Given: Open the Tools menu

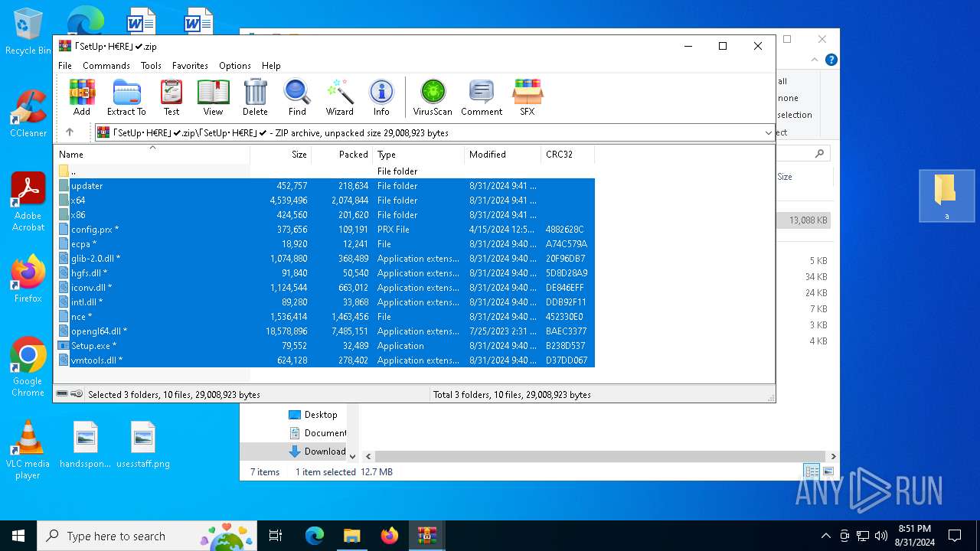Looking at the screenshot, I should (151, 66).
